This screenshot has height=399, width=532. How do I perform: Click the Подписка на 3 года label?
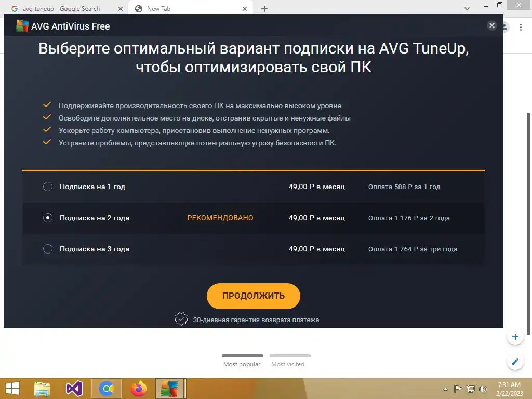click(x=95, y=249)
